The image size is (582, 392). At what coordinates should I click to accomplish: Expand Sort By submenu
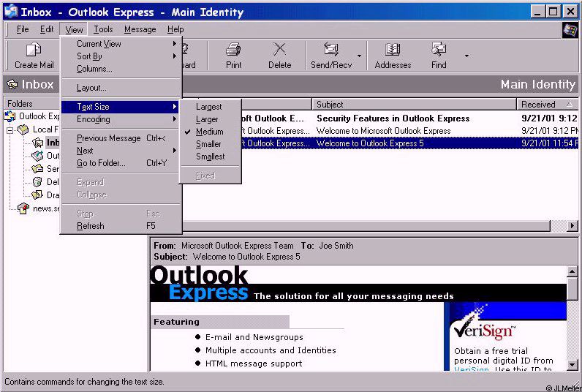pyautogui.click(x=175, y=56)
